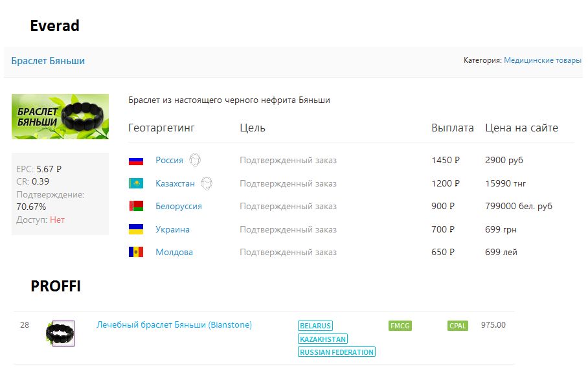
Task: Select the Казахстан geotargeting link
Action: (175, 183)
